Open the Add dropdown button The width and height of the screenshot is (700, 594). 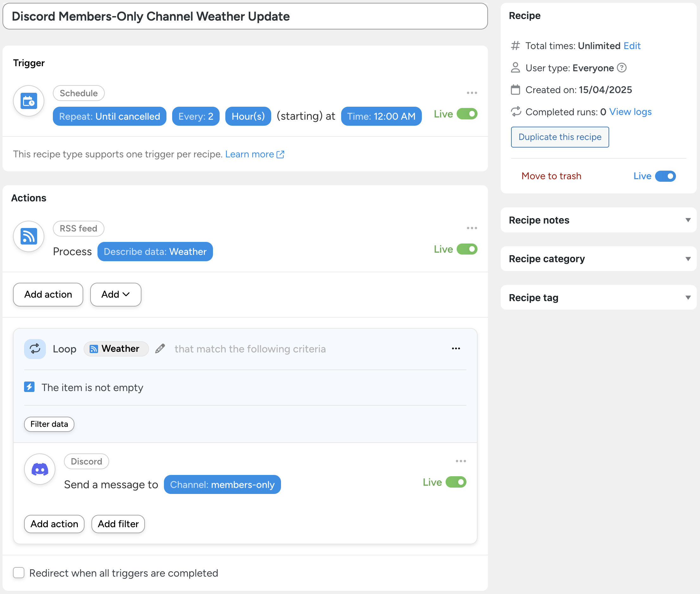pos(116,294)
